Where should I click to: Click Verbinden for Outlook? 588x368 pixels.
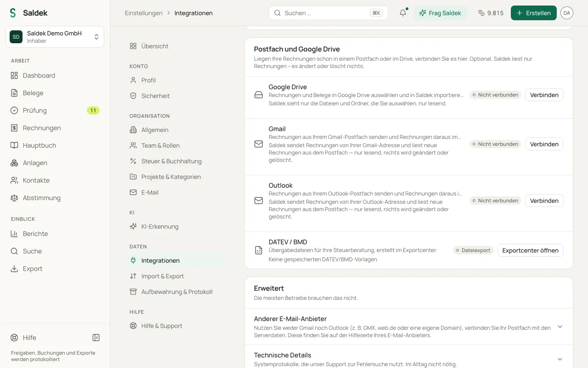click(544, 201)
